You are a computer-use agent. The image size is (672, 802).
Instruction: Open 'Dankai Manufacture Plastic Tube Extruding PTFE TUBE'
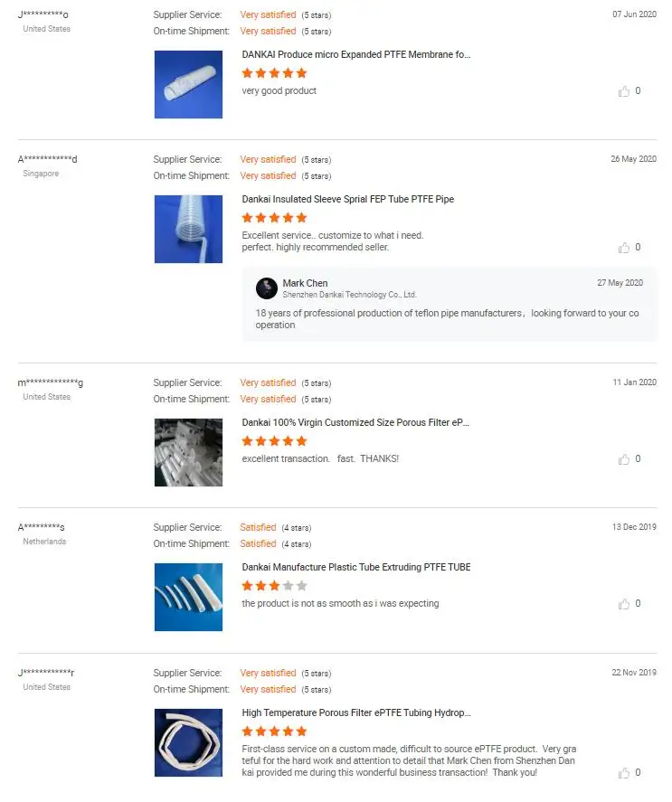pos(356,567)
